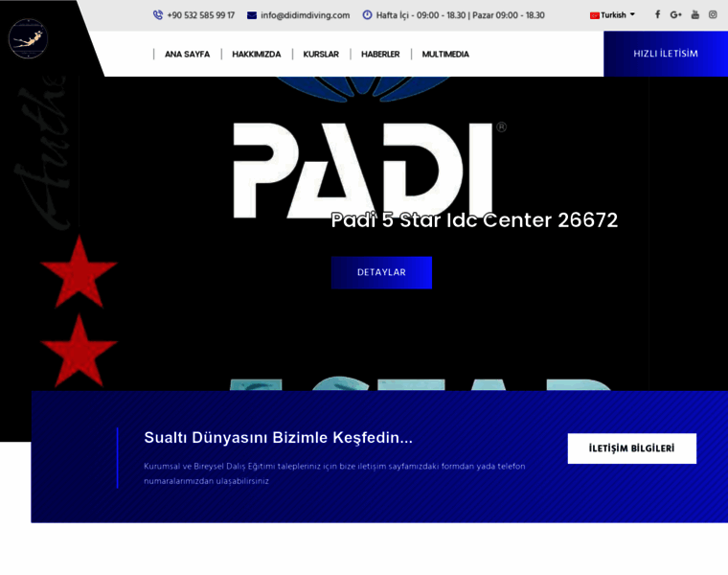Open the KURSLAR menu item
The image size is (728, 575).
pyautogui.click(x=321, y=55)
